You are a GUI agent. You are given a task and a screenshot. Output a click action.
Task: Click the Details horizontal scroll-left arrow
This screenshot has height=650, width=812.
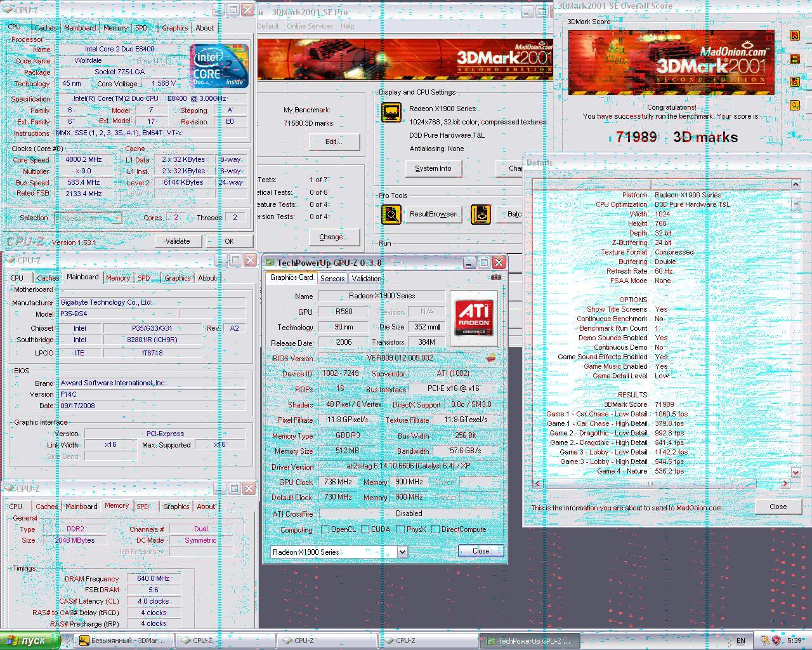pos(537,483)
